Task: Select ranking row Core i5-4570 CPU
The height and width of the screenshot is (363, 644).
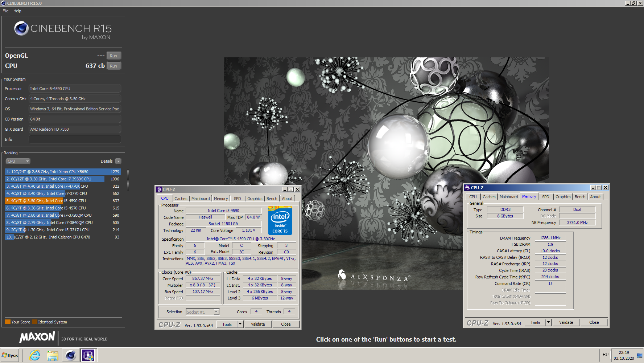Action: tap(63, 208)
